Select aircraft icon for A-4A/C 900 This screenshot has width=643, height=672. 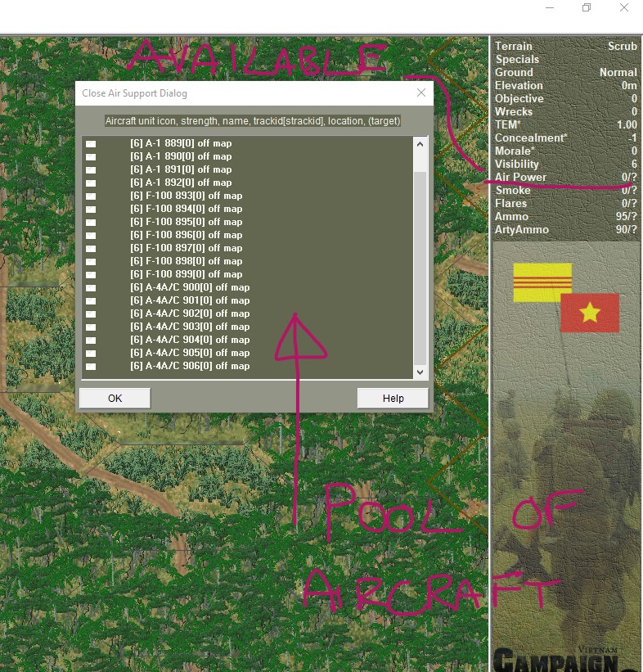[91, 287]
